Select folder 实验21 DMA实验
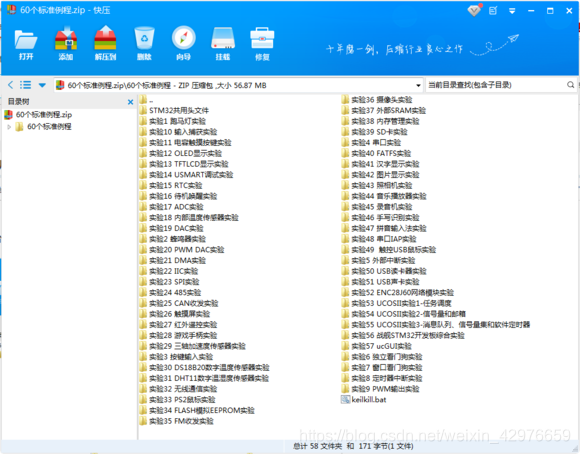 173,260
